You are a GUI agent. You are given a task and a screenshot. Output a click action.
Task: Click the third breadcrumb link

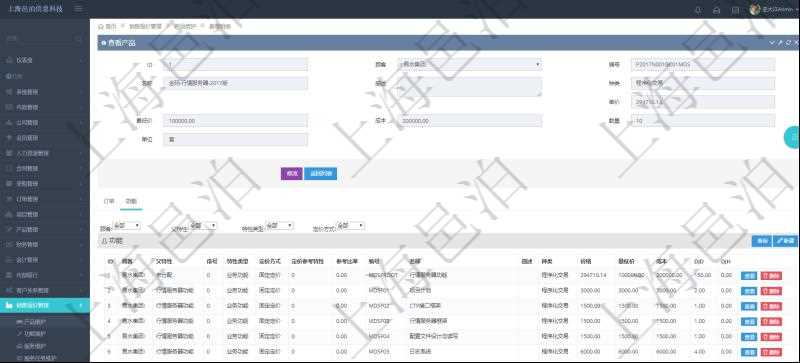click(x=184, y=26)
